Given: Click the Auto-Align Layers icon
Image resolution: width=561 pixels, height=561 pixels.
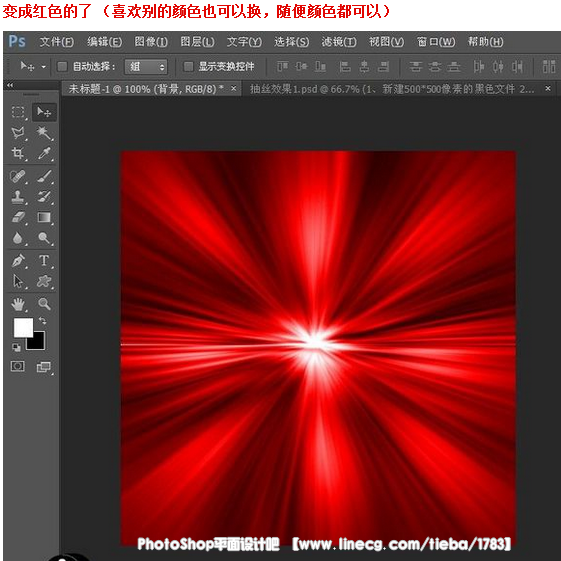Looking at the screenshot, I should 549,67.
